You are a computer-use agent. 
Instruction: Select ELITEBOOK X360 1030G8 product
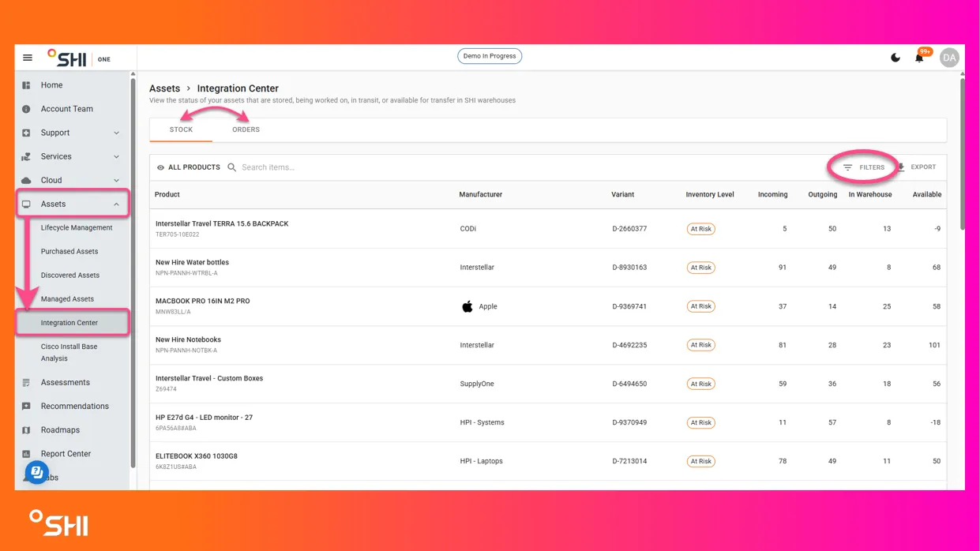(197, 456)
